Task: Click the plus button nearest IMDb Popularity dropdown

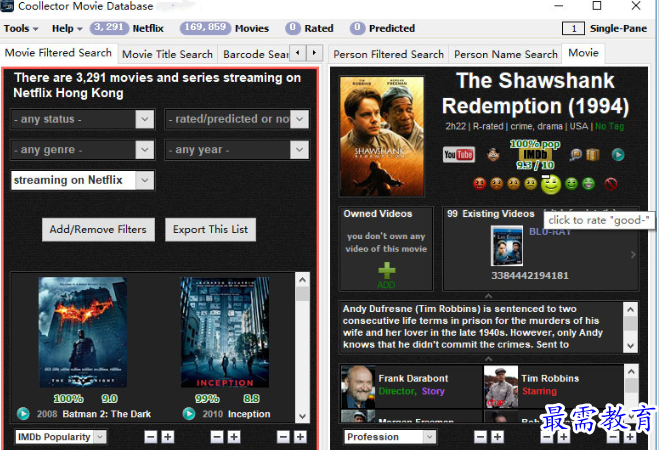Action: click(168, 437)
